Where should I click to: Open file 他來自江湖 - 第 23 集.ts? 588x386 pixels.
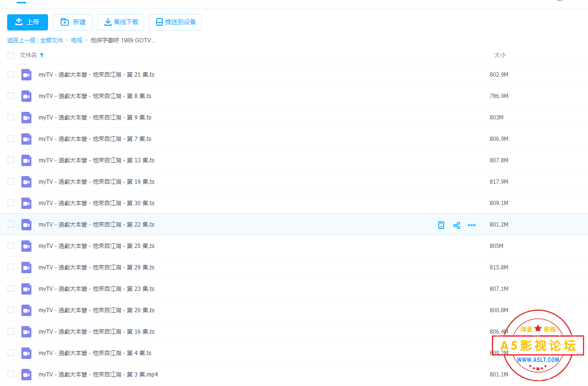click(97, 289)
